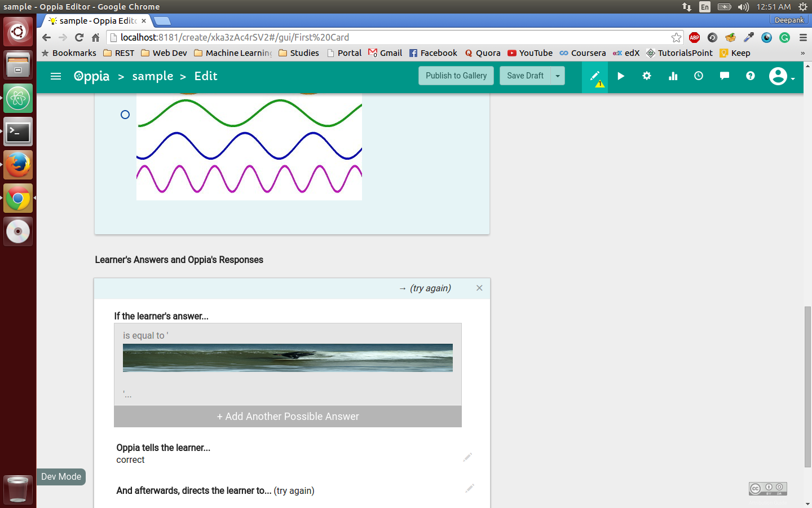Image resolution: width=812 pixels, height=508 pixels.
Task: Open the Portal bookmark
Action: [344, 53]
